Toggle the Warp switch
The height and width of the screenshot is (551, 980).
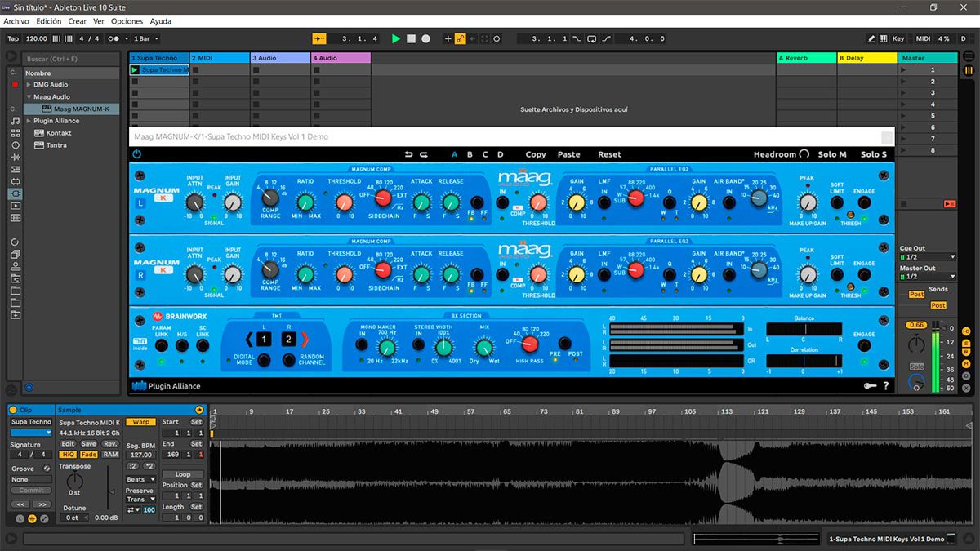pyautogui.click(x=140, y=422)
